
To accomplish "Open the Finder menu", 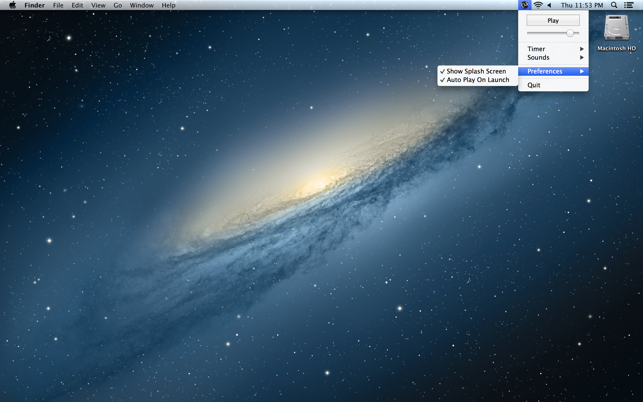I will (34, 5).
